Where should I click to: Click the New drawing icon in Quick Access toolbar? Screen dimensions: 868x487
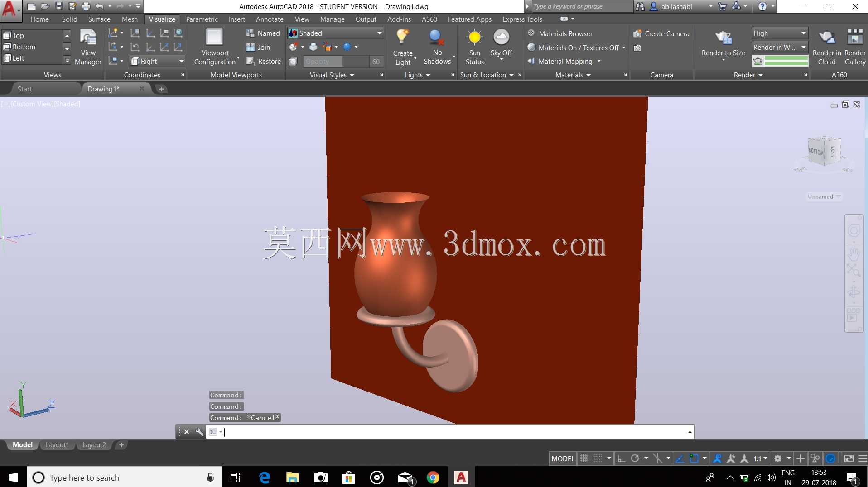[31, 6]
